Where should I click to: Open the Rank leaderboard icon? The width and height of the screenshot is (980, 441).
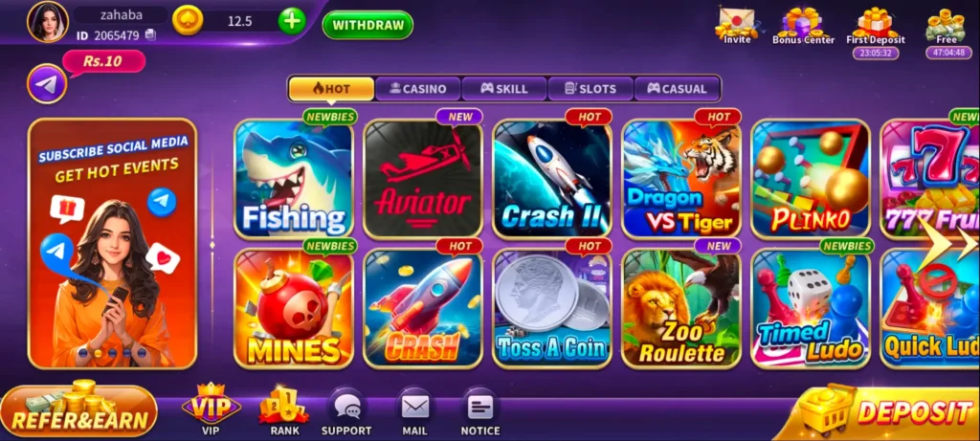[284, 406]
